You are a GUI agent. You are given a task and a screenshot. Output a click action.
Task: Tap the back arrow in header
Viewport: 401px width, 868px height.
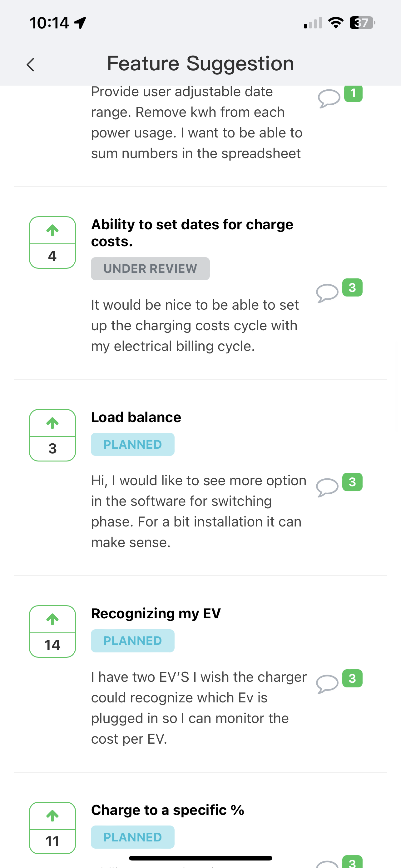pos(31,64)
